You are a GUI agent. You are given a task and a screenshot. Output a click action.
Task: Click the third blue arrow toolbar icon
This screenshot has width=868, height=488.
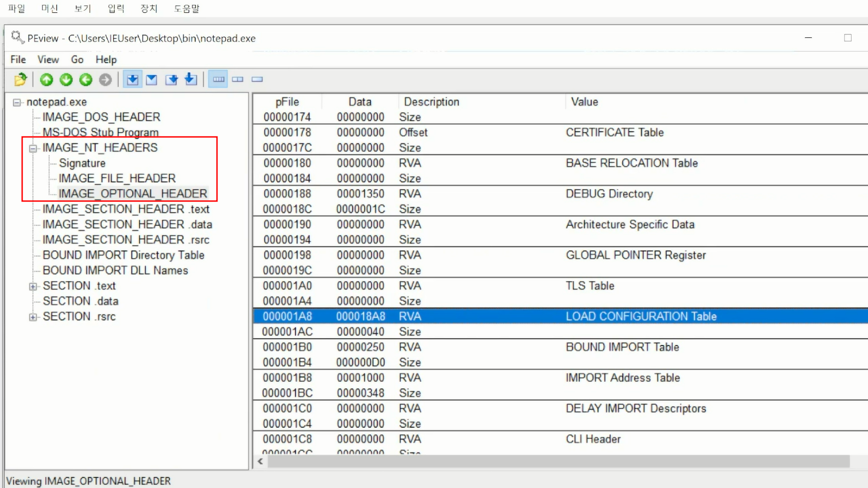coord(171,80)
